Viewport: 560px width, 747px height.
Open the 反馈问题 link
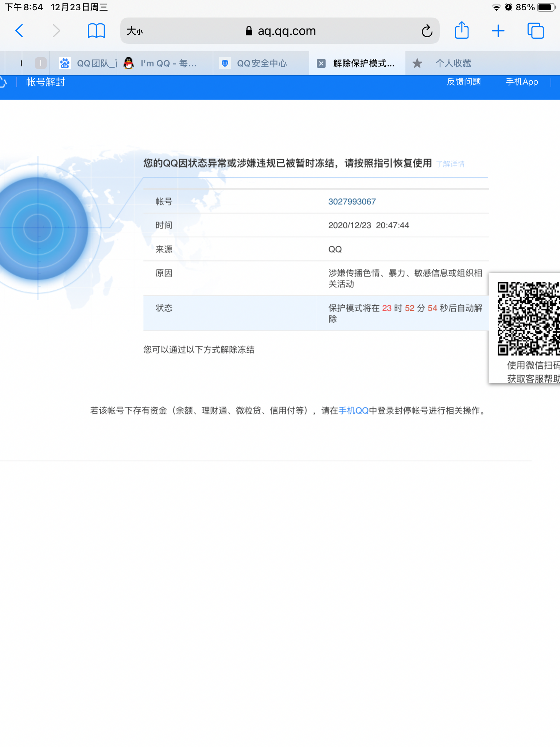point(464,82)
